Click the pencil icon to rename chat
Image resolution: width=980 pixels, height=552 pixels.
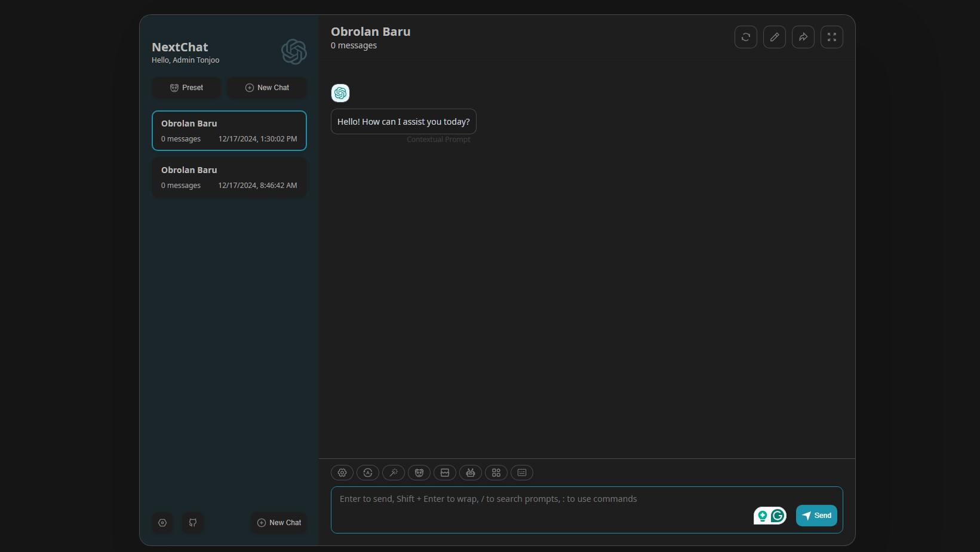pos(775,37)
